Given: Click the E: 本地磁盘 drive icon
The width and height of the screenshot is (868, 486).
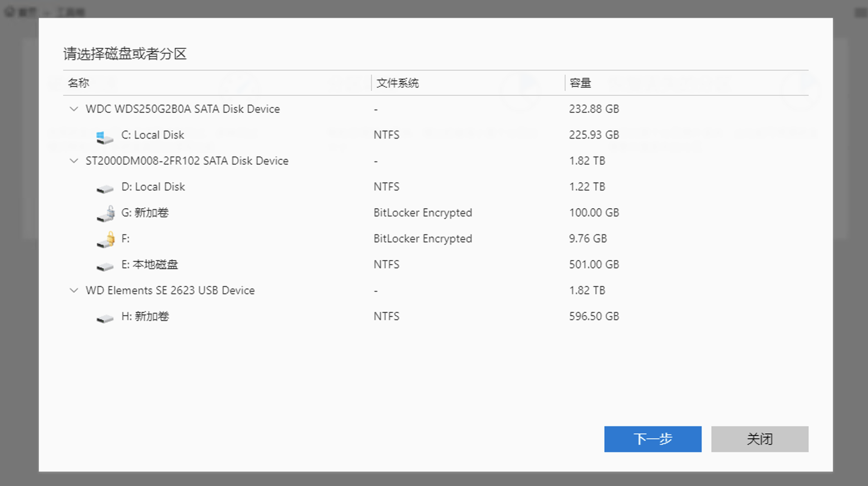Looking at the screenshot, I should pos(105,267).
